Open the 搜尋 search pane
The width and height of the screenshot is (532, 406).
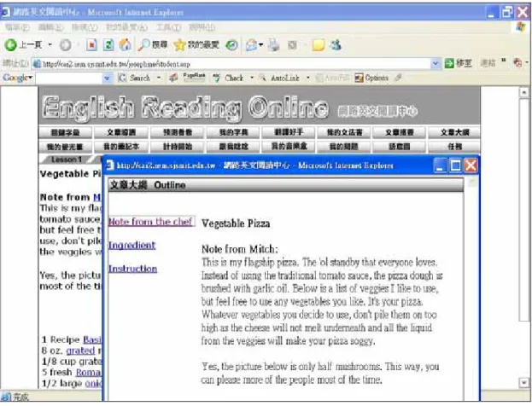[153, 44]
